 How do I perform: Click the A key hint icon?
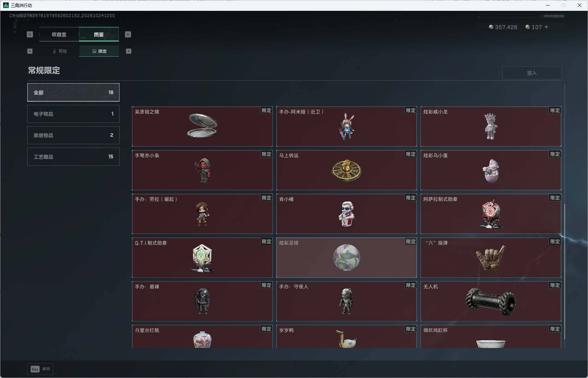[30, 51]
